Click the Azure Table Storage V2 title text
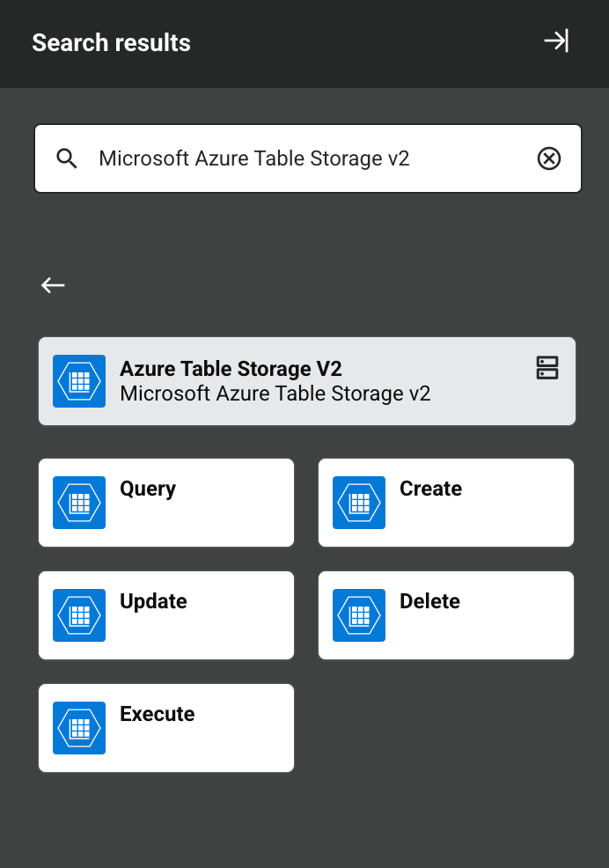The height and width of the screenshot is (868, 609). pos(232,368)
